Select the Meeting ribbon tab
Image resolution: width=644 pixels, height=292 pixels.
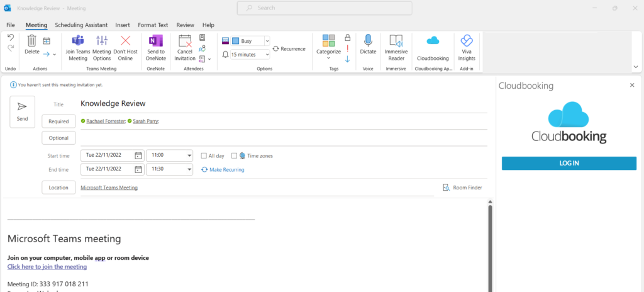[x=36, y=25]
